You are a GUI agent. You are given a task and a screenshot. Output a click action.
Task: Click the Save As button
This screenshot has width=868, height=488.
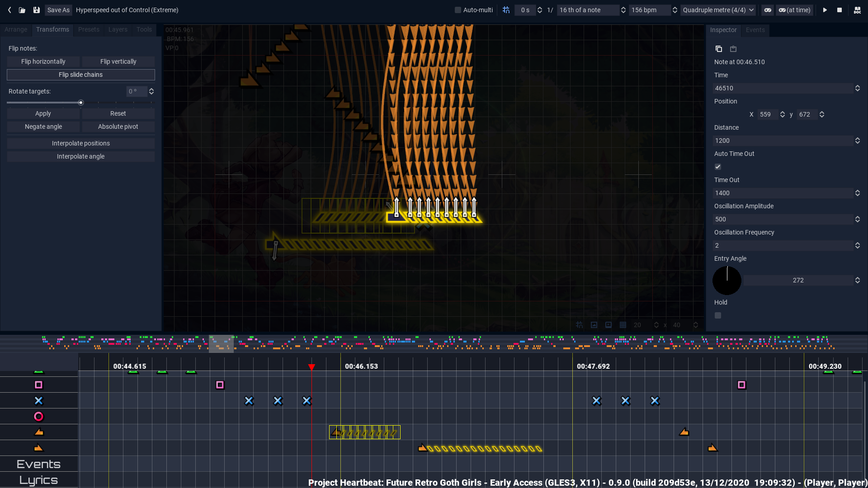pyautogui.click(x=58, y=10)
